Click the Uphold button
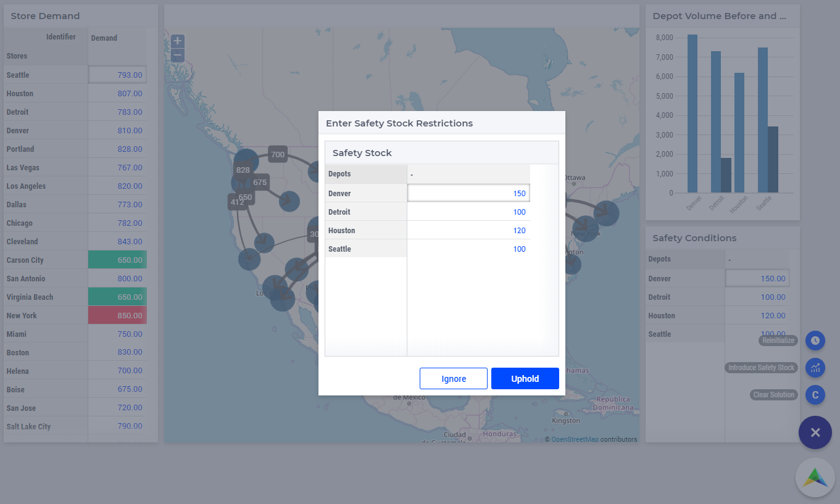The height and width of the screenshot is (504, 840). [525, 379]
